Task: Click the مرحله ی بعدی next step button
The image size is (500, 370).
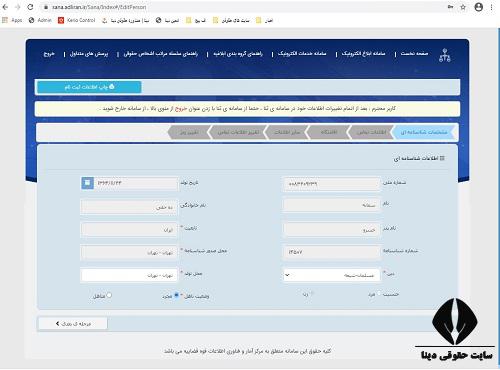Action: point(73,324)
